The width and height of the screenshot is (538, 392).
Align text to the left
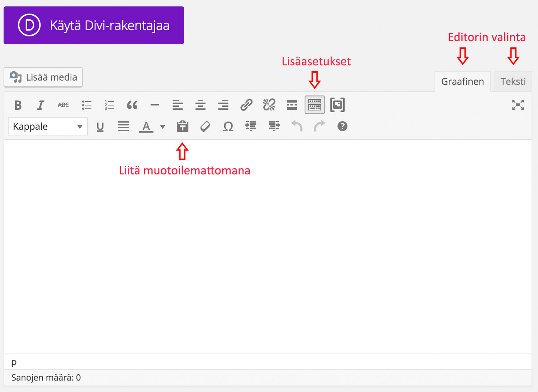tap(178, 105)
